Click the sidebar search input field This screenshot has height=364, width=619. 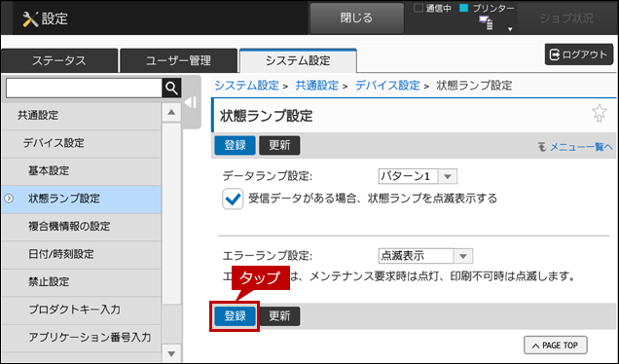[84, 88]
